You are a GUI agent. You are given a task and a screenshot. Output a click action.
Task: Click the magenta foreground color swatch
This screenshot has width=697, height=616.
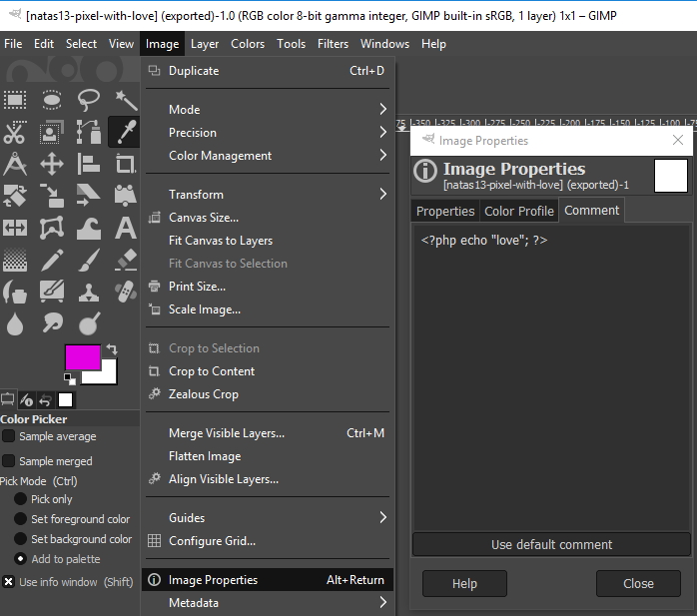point(80,356)
